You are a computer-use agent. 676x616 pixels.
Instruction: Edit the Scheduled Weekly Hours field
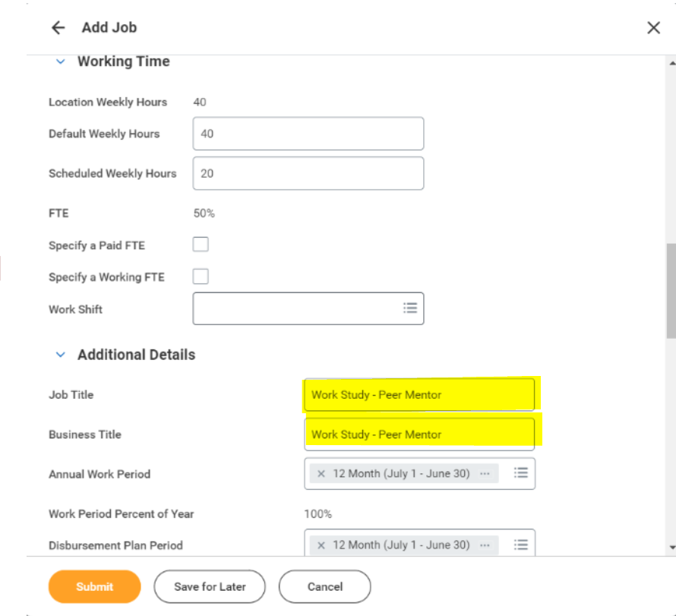[x=308, y=173]
